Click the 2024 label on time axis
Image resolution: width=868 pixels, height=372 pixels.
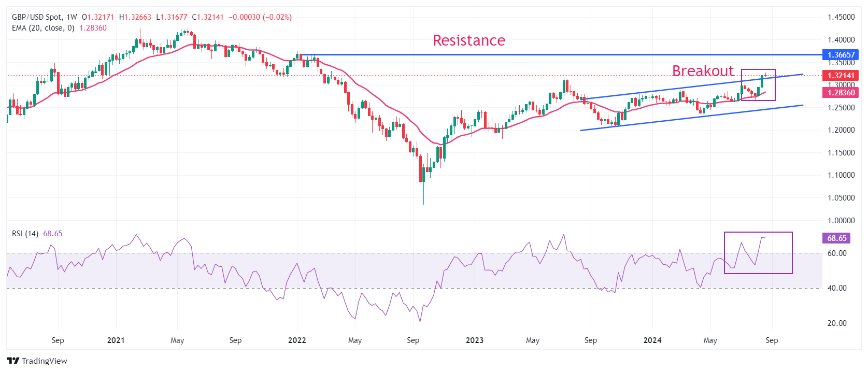coord(652,340)
